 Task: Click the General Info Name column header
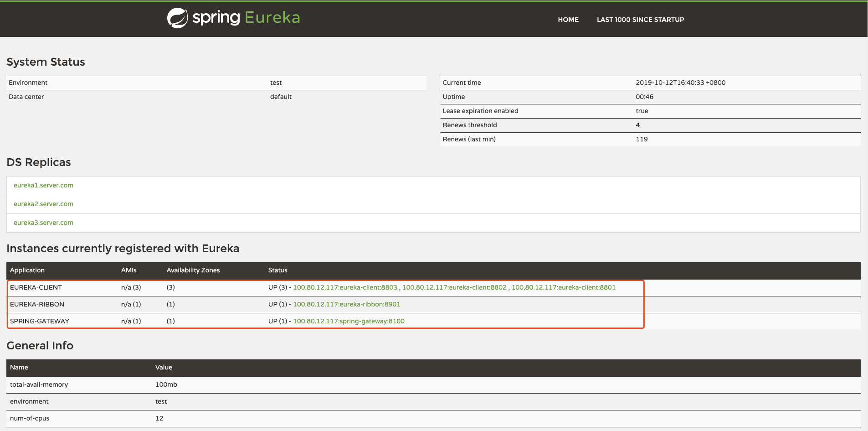19,367
